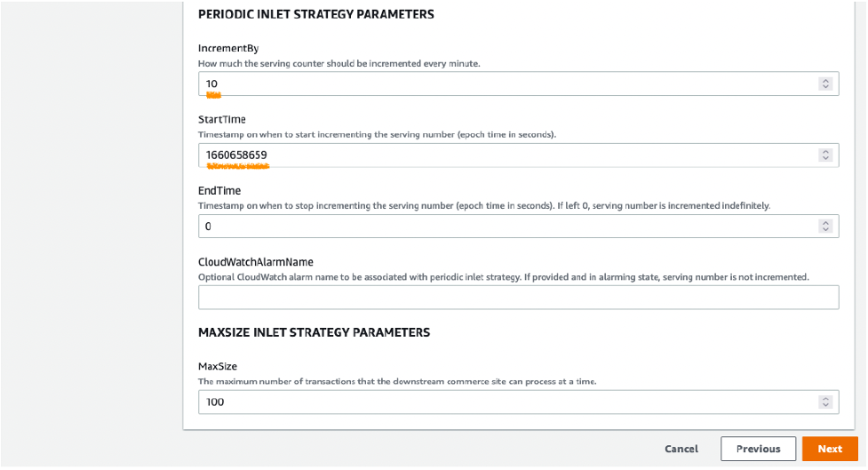
Task: Raise MaxSize with the up arrow
Action: tap(825, 398)
